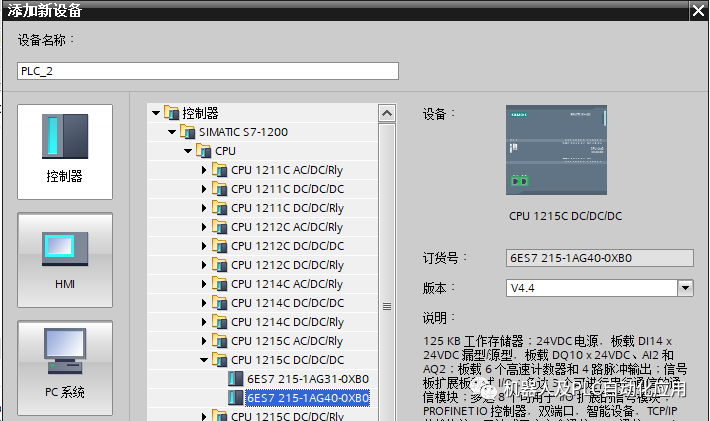This screenshot has height=421, width=710.
Task: Collapse the SIMATIC S7-1200 node
Action: [172, 132]
